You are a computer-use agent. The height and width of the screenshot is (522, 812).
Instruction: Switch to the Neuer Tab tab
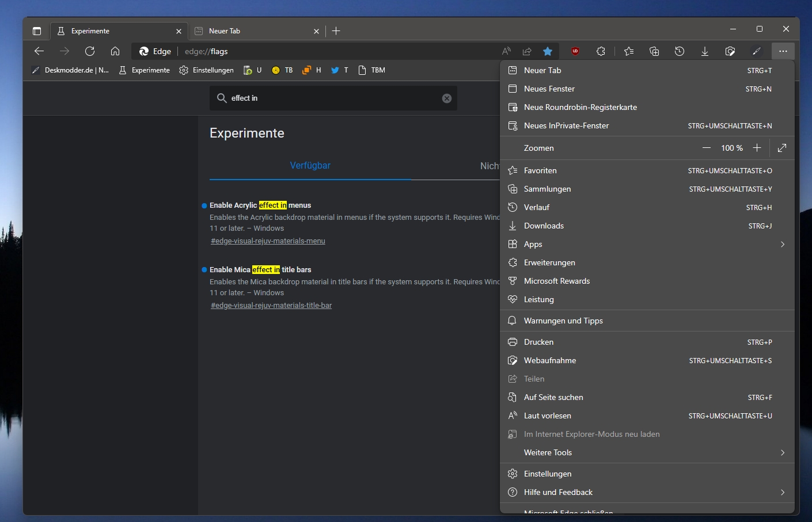coord(256,31)
